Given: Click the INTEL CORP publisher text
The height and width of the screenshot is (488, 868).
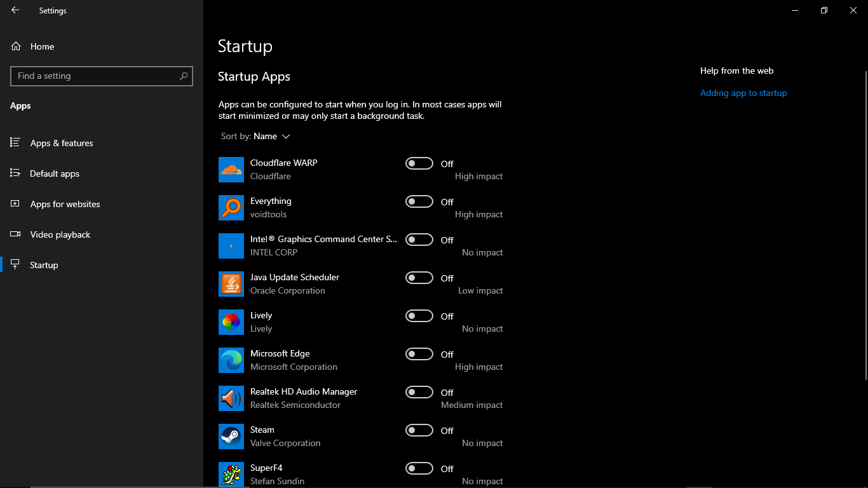Looking at the screenshot, I should pyautogui.click(x=274, y=252).
